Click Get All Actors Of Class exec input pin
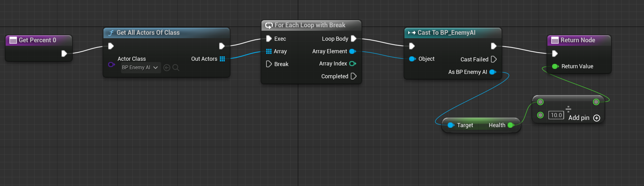 [111, 46]
